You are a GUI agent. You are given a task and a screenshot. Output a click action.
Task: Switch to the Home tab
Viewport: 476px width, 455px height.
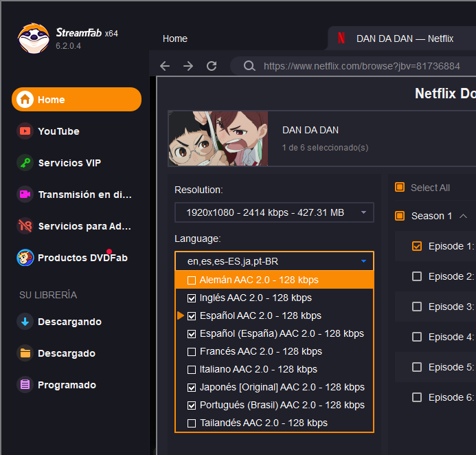(175, 38)
